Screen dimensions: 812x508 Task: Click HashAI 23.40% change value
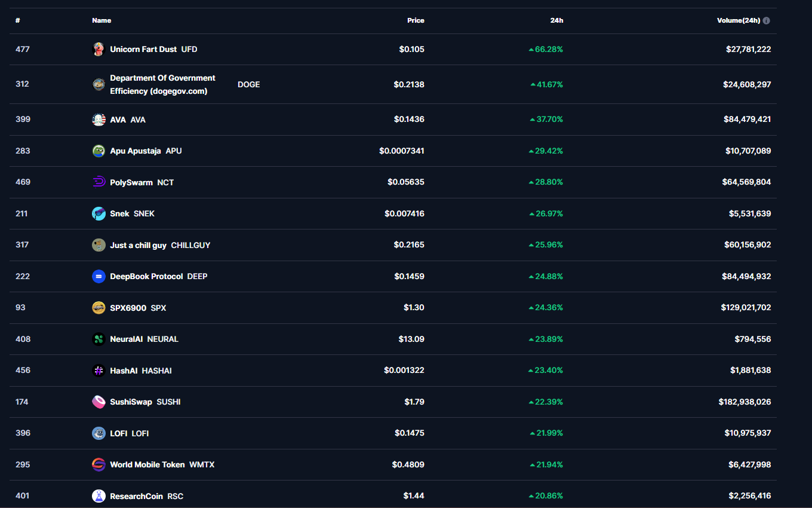pos(548,371)
